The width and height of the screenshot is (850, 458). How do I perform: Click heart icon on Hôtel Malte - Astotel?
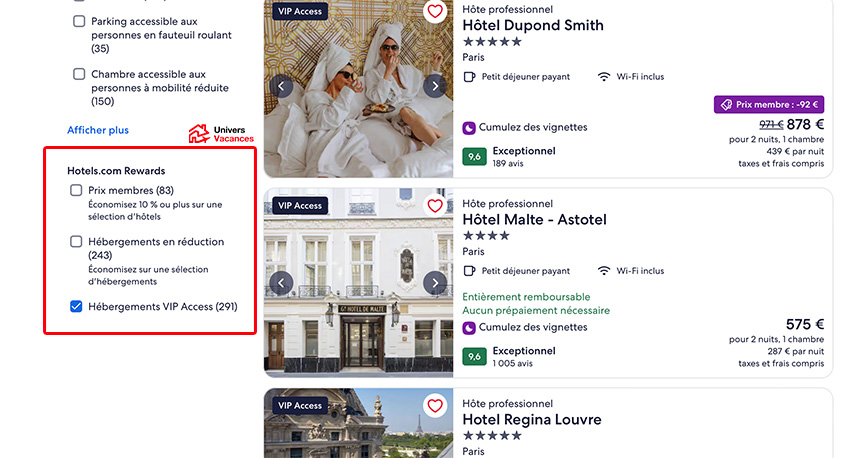click(434, 206)
